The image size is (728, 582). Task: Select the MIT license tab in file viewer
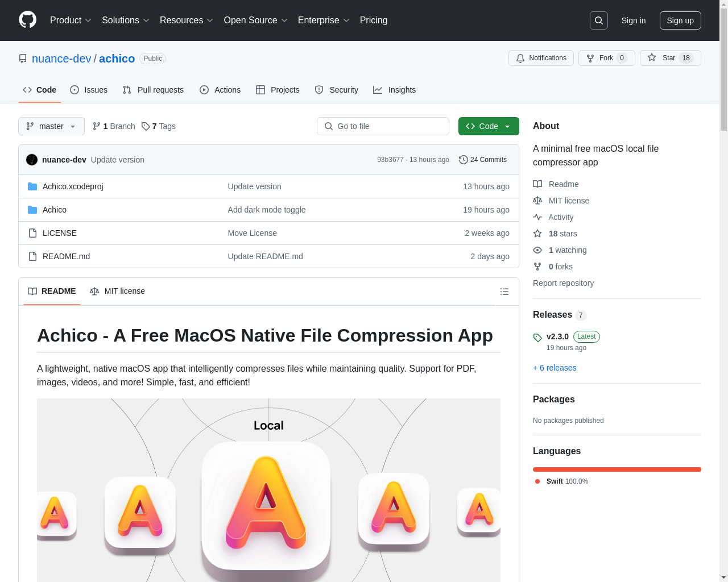(x=117, y=291)
